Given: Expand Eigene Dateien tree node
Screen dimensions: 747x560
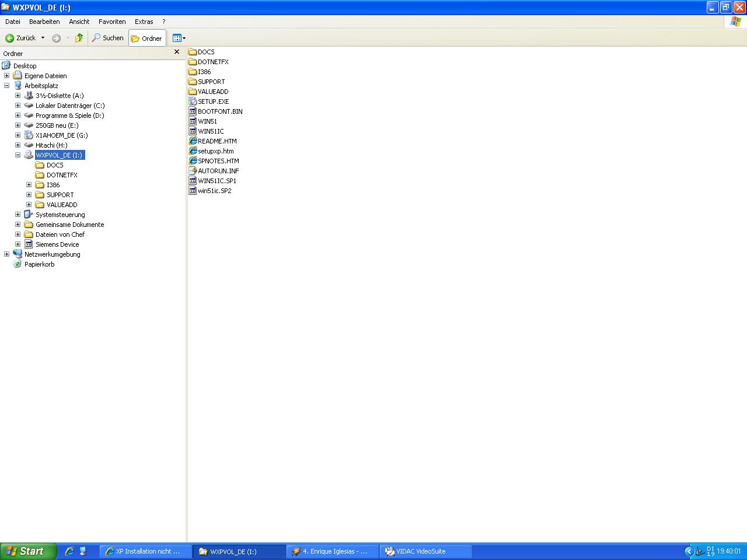Looking at the screenshot, I should (x=6, y=76).
